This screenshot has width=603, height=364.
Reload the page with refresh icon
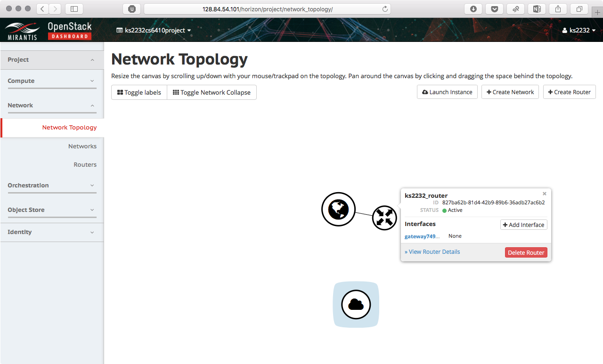(385, 9)
